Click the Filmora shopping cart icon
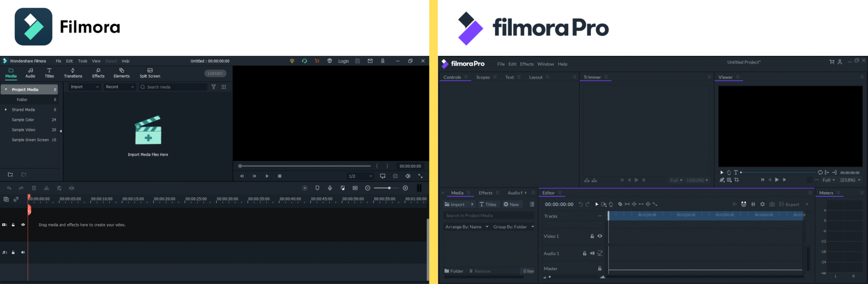Image resolution: width=868 pixels, height=284 pixels. [x=317, y=61]
